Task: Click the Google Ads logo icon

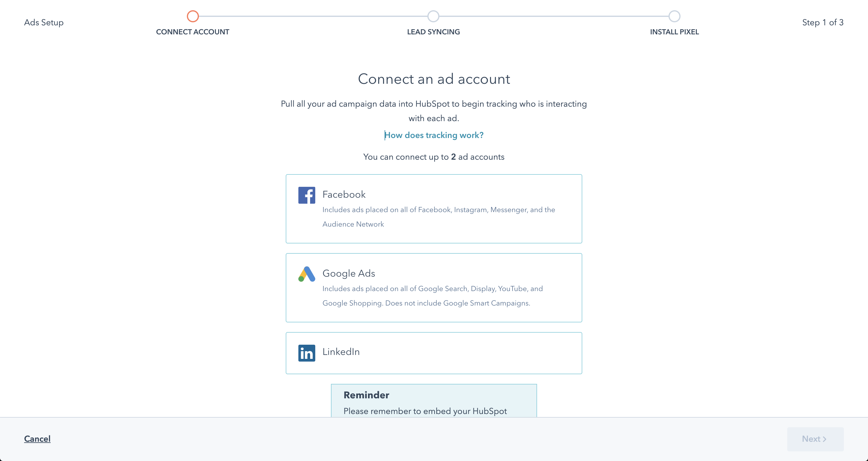Action: click(307, 274)
